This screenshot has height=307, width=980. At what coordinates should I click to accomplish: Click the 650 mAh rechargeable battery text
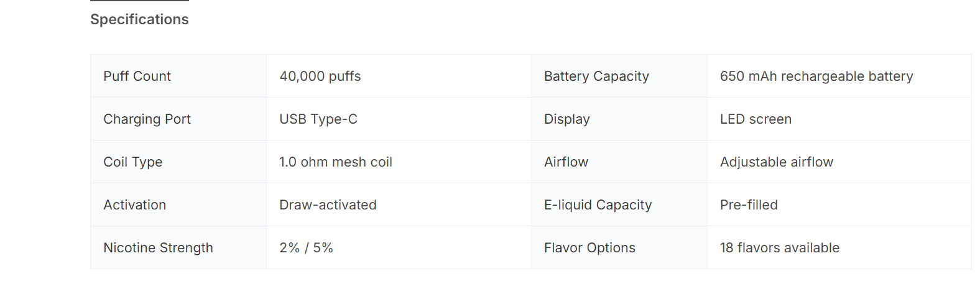point(816,76)
